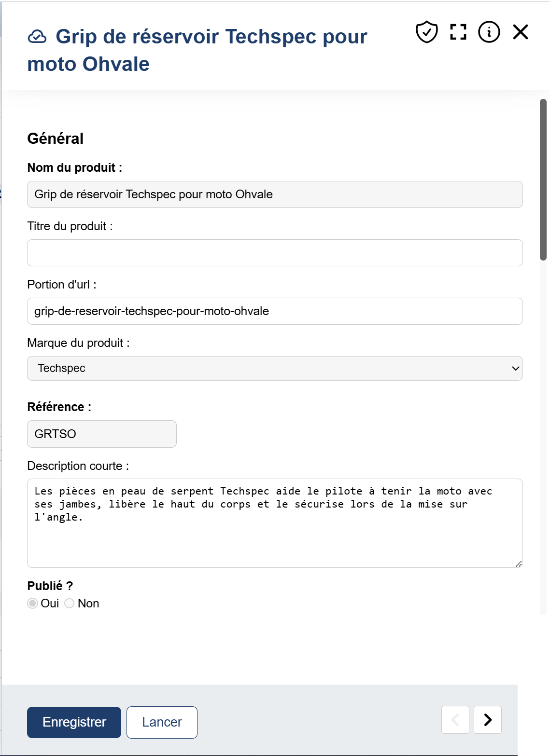
Task: Click the shield checkmark icon
Action: point(427,32)
